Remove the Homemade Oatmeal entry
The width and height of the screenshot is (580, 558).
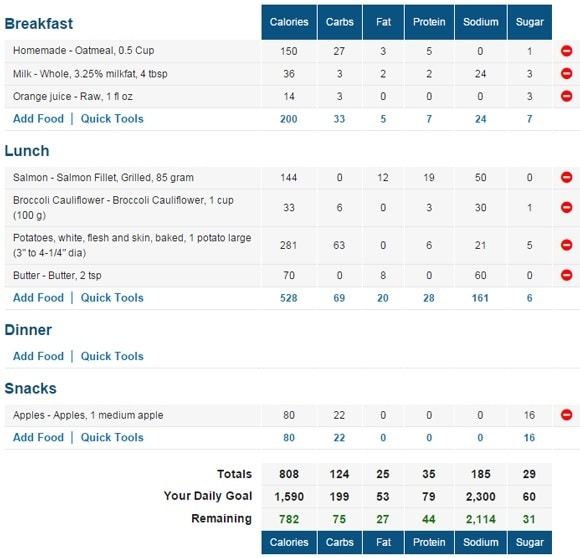point(566,51)
